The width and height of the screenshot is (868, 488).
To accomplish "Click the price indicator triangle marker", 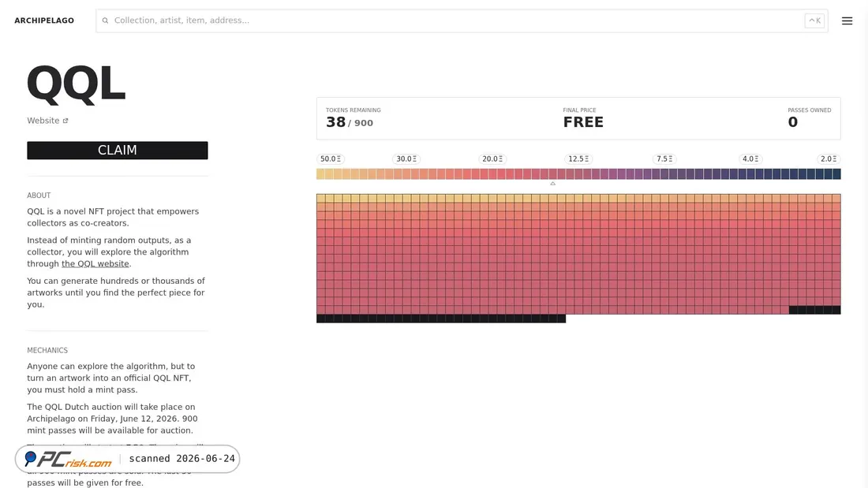I will pyautogui.click(x=552, y=183).
